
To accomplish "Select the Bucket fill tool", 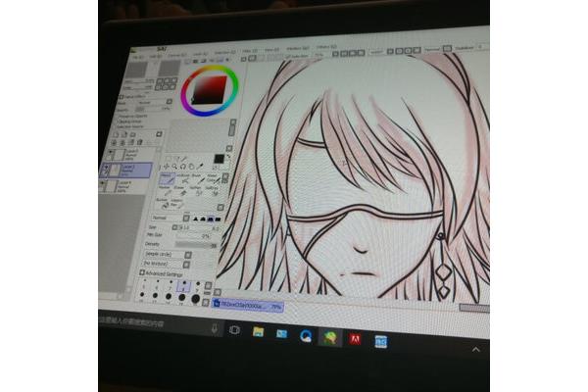I will [x=163, y=203].
